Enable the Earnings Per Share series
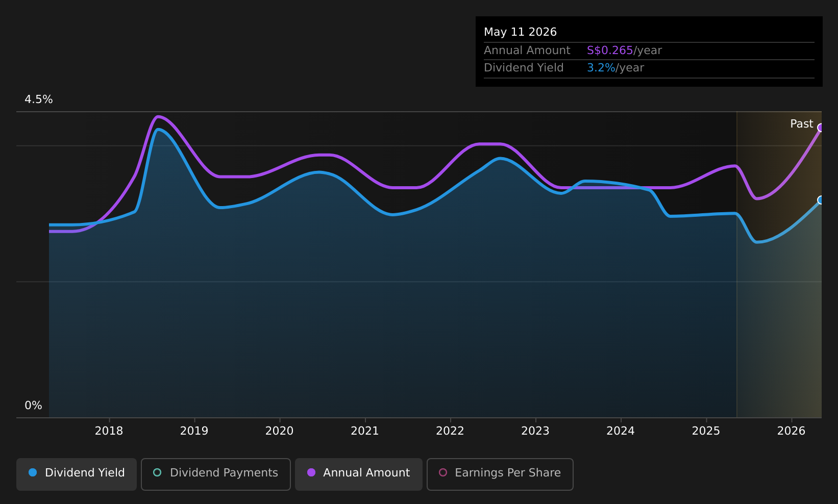 point(500,474)
